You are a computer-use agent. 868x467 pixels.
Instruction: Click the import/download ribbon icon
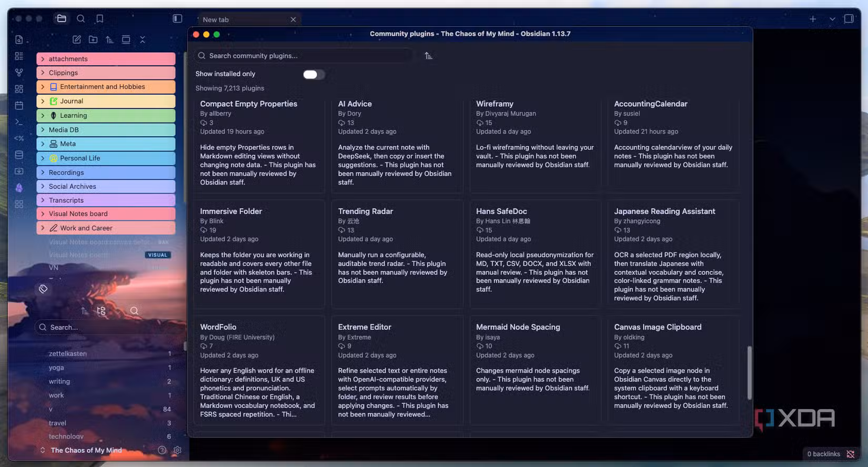click(x=19, y=171)
